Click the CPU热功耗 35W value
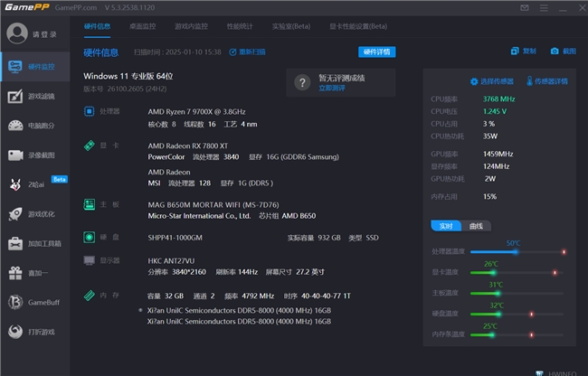 pyautogui.click(x=490, y=136)
